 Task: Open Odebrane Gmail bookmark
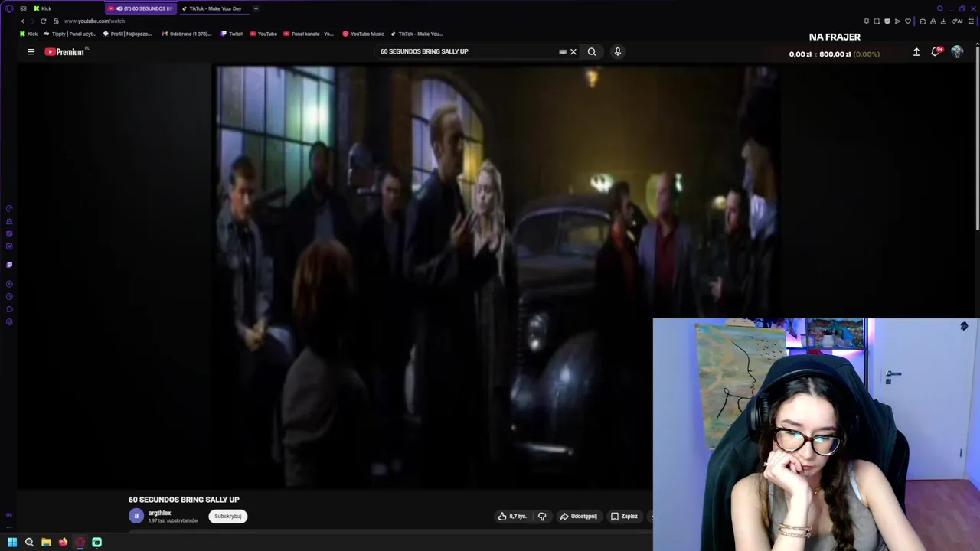tap(187, 34)
